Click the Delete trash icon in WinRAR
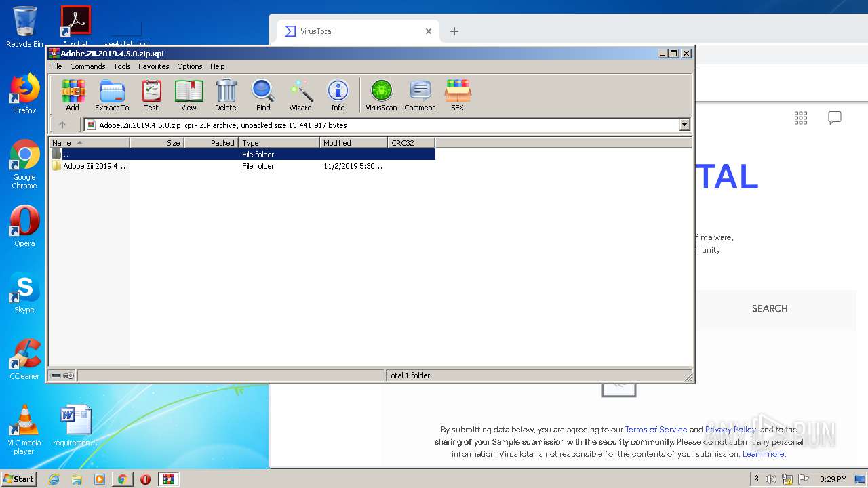 click(226, 95)
